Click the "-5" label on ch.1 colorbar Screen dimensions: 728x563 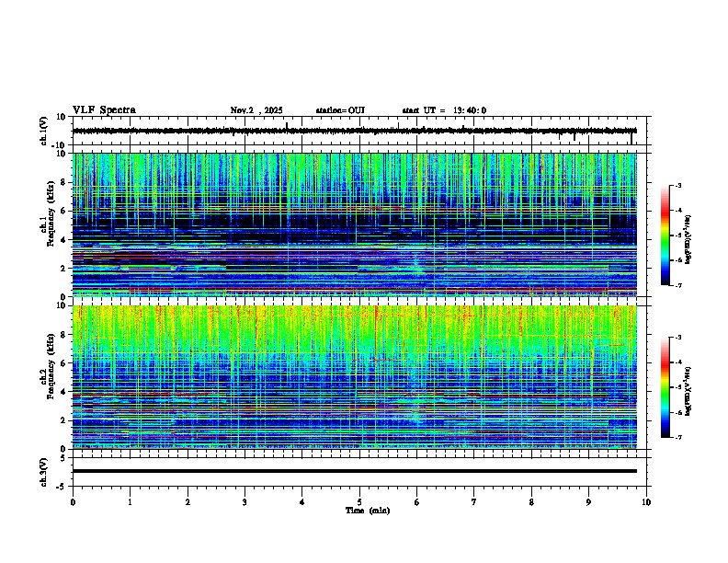click(677, 236)
